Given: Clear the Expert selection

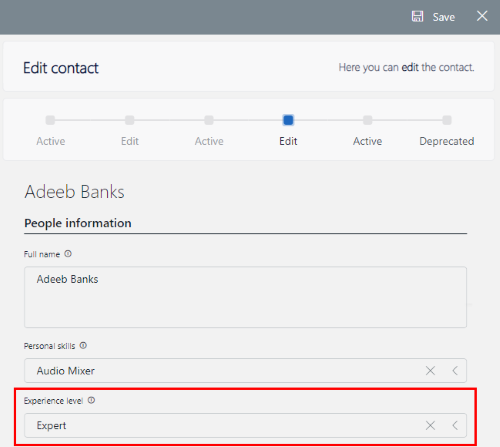Looking at the screenshot, I should tap(430, 425).
